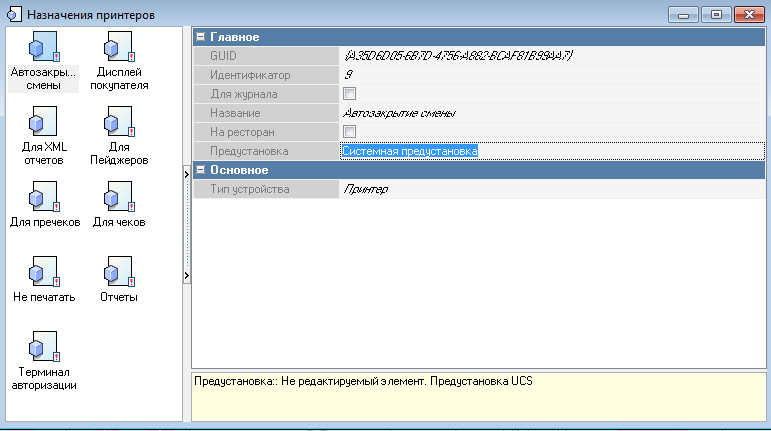Select the Для чеков icon
Image resolution: width=771 pixels, height=431 pixels.
click(117, 198)
